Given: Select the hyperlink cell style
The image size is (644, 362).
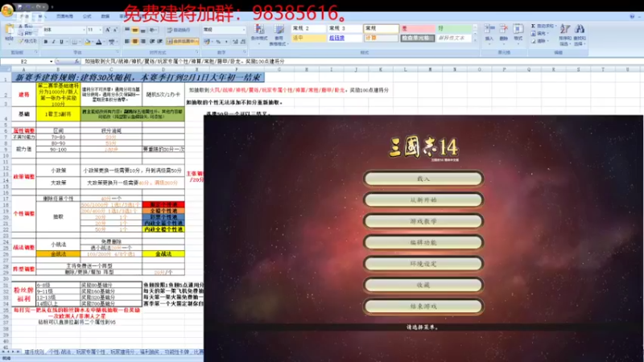Looking at the screenshot, I should (345, 38).
